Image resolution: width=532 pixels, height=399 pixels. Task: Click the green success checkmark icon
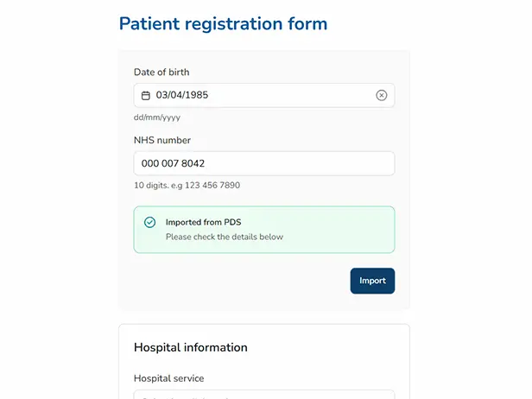click(x=149, y=223)
